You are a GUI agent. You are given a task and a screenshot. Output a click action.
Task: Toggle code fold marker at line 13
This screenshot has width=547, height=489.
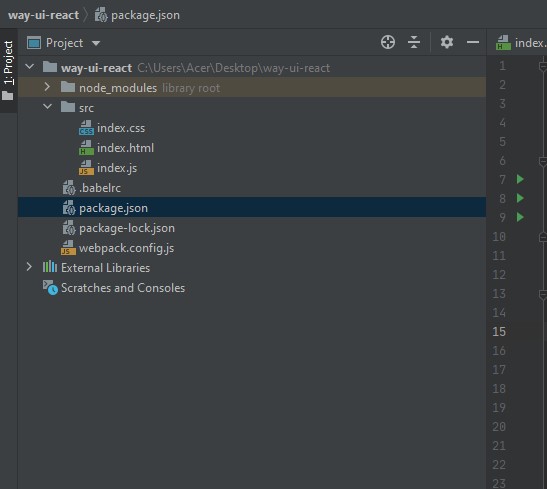tap(543, 295)
